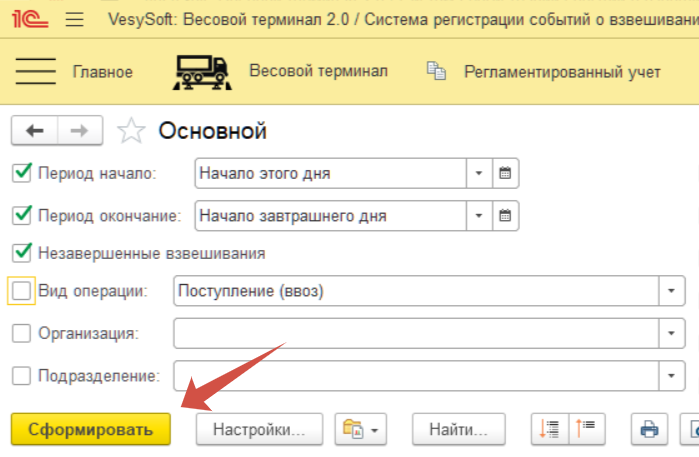Expand all groups icon button
The height and width of the screenshot is (457, 699).
549,429
